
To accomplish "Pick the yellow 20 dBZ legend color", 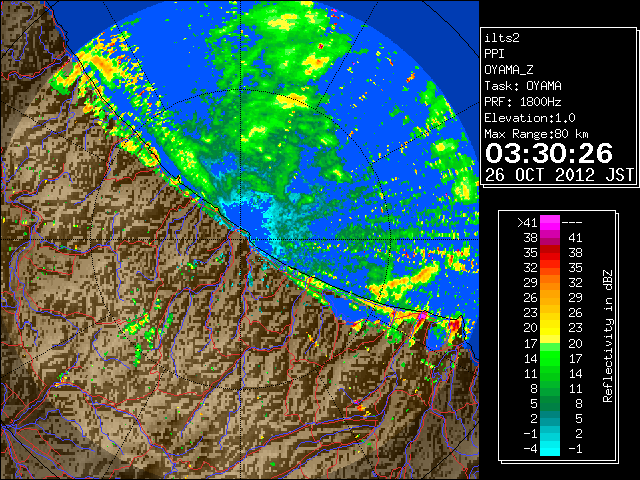I will [x=550, y=328].
